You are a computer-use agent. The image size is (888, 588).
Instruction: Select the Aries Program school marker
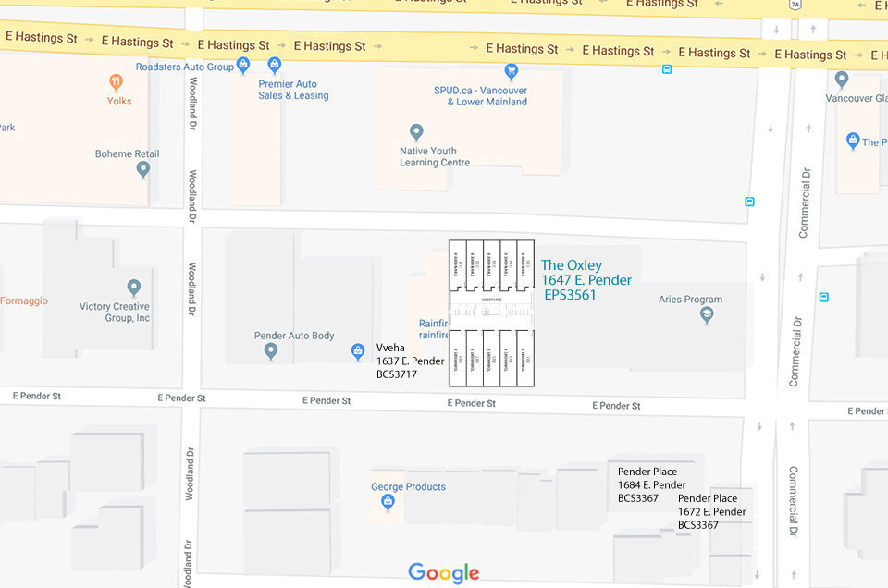click(x=706, y=314)
